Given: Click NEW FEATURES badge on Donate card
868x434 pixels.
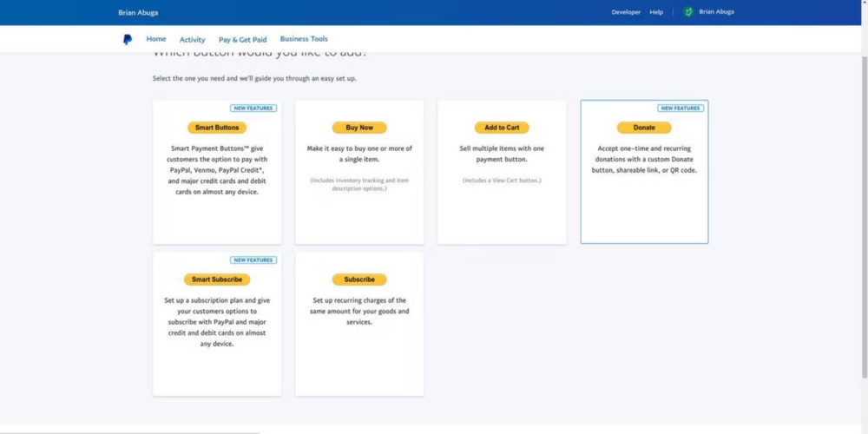Looking at the screenshot, I should (x=681, y=108).
